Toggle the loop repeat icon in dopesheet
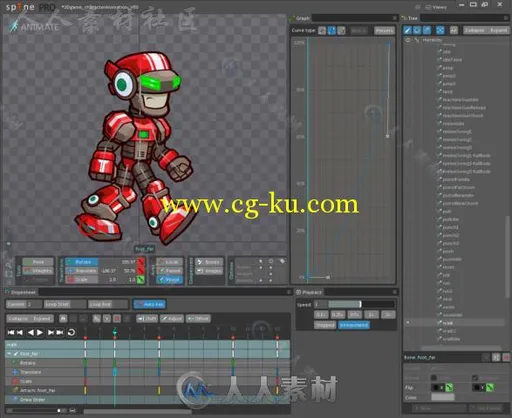This screenshot has height=418, width=512. 71,332
